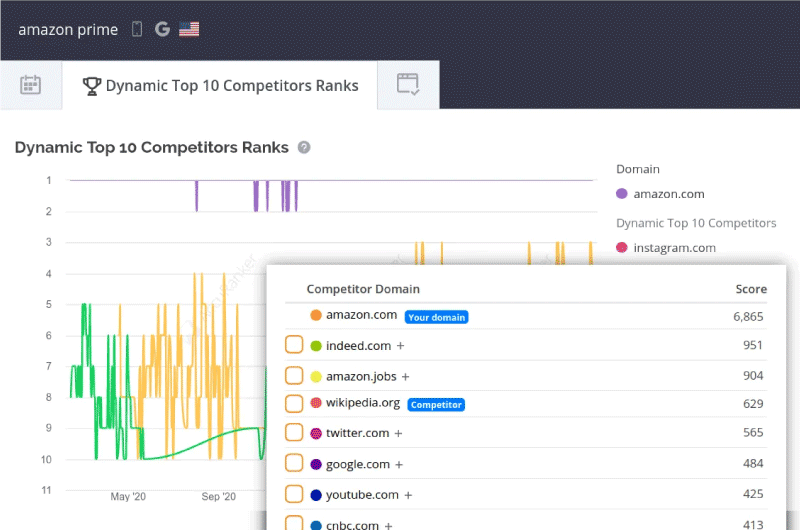800x530 pixels.
Task: Select Dynamic Top 10 Competitors Ranks tab
Action: pos(220,85)
